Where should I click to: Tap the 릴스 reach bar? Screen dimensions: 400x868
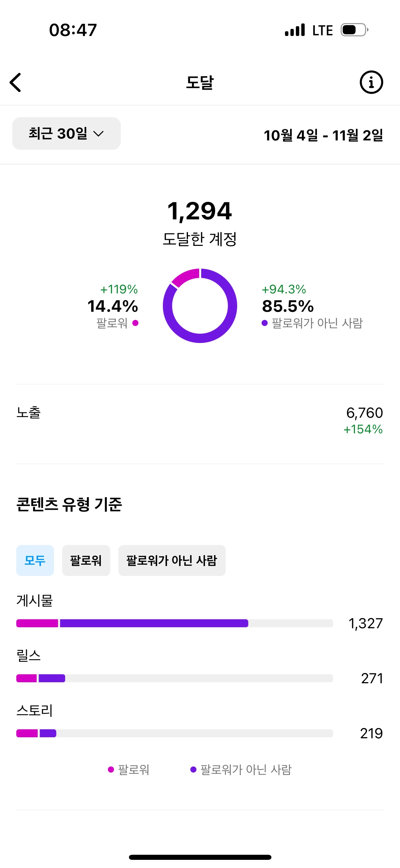pyautogui.click(x=174, y=678)
